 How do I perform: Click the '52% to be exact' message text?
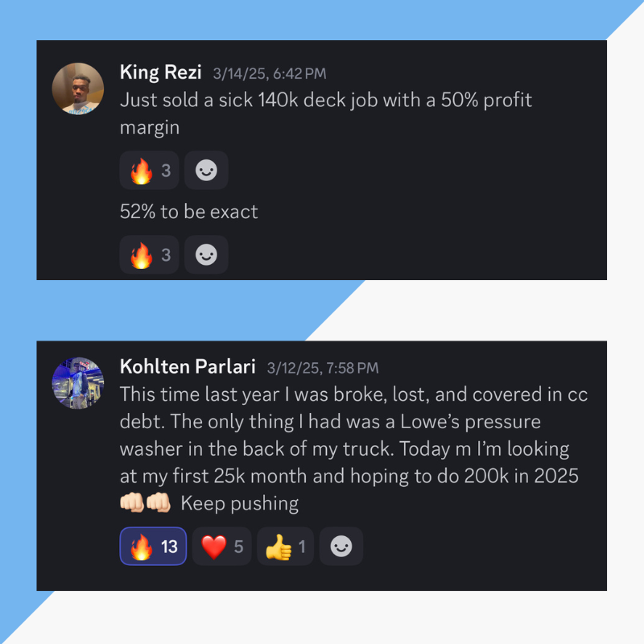tap(189, 212)
